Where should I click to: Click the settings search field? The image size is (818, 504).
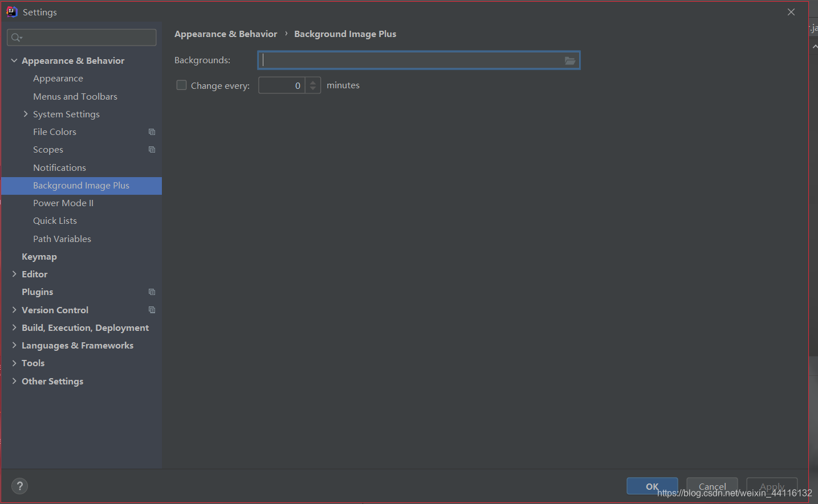[x=82, y=38]
